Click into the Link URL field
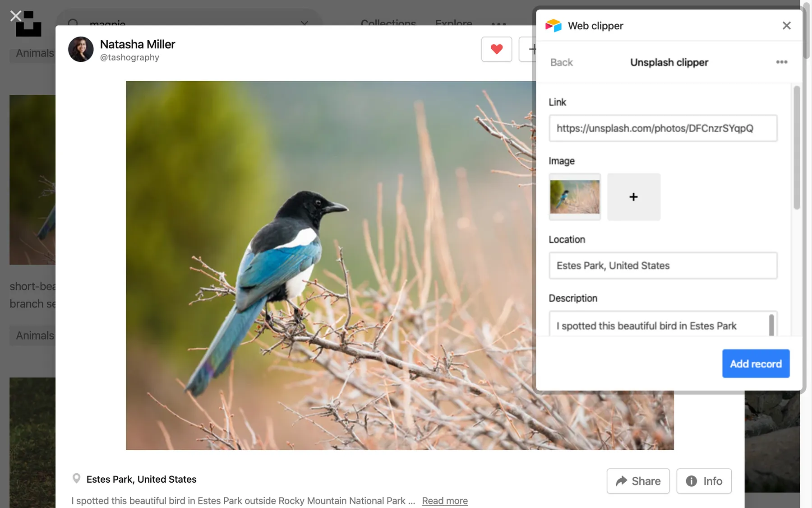Screen dimensions: 812x508 click(662, 128)
